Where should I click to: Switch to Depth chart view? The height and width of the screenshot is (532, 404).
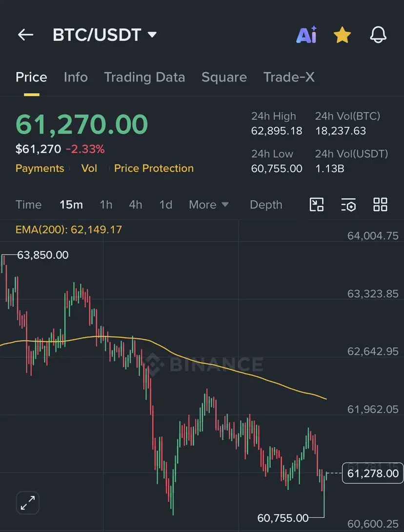point(266,205)
